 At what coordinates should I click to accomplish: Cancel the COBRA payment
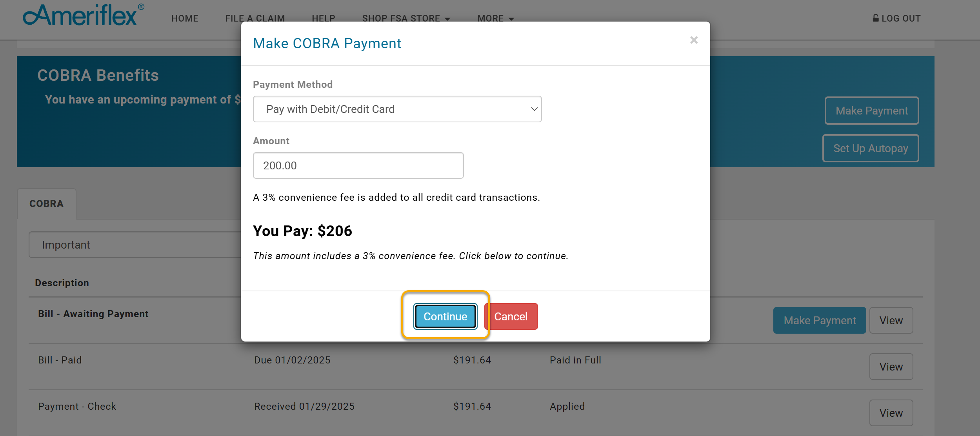(511, 316)
